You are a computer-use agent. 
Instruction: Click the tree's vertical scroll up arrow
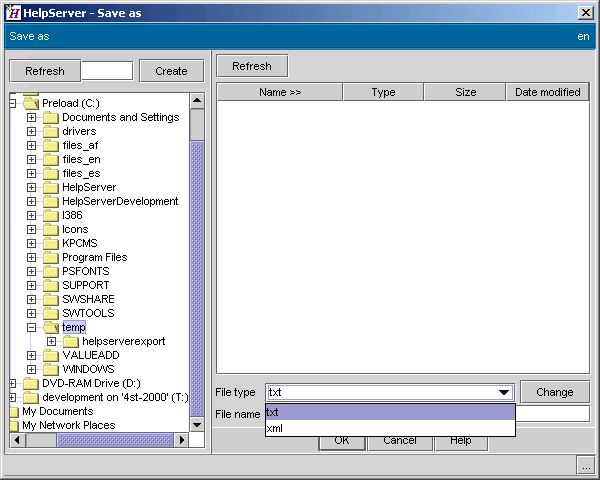tap(197, 101)
